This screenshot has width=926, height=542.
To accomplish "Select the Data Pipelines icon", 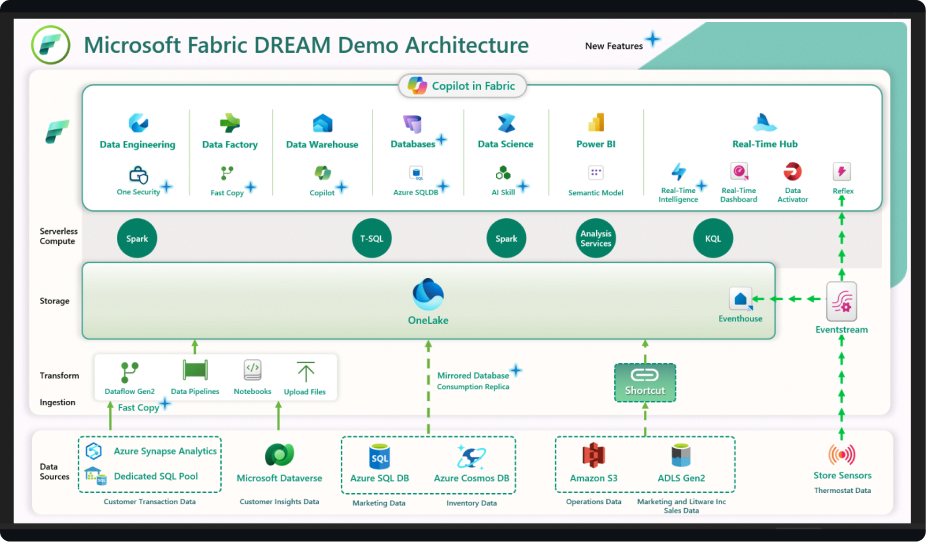I will pos(195,371).
